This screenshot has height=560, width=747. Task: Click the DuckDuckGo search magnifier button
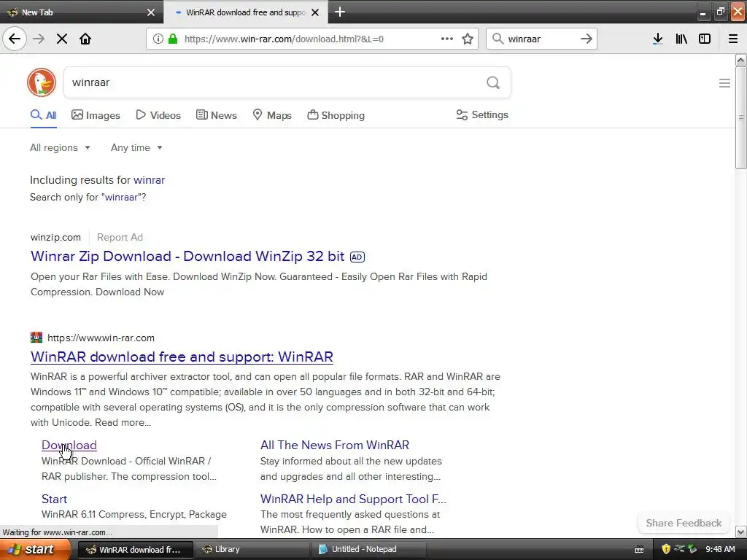pos(493,82)
